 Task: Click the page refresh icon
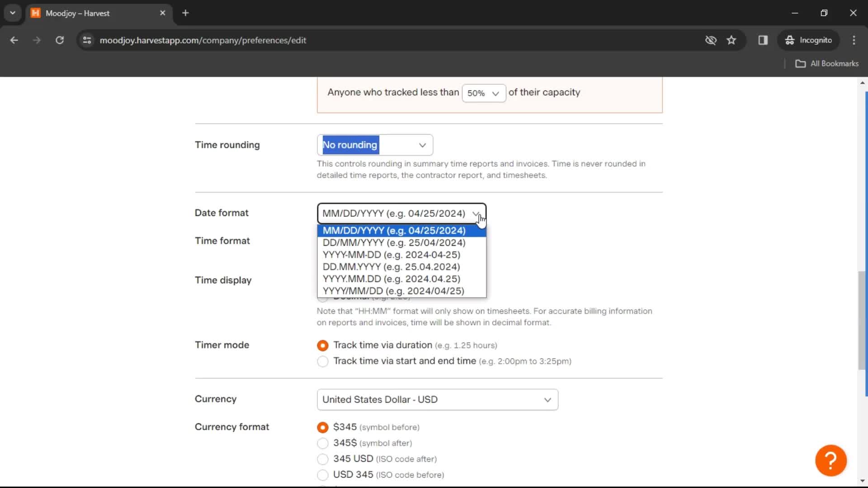click(59, 40)
